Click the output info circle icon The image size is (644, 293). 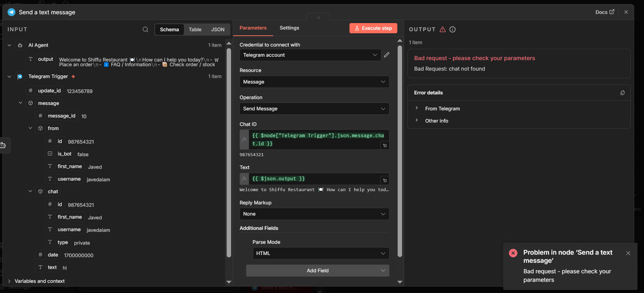[452, 30]
